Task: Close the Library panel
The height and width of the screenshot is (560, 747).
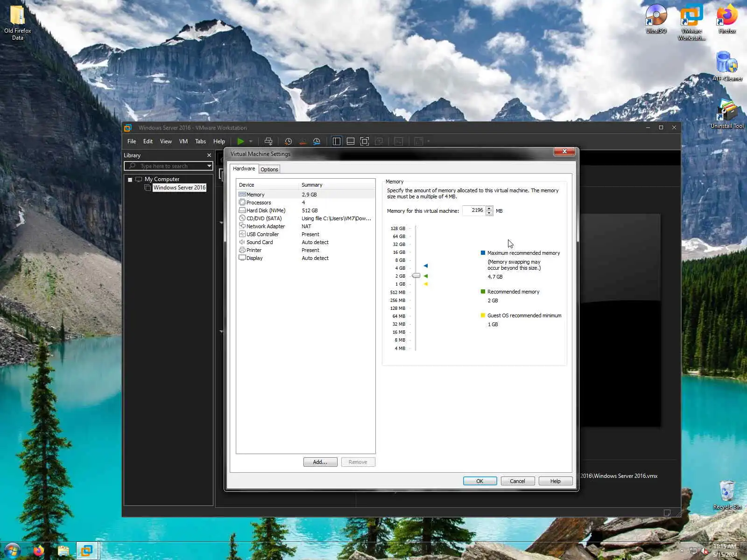Action: click(209, 155)
